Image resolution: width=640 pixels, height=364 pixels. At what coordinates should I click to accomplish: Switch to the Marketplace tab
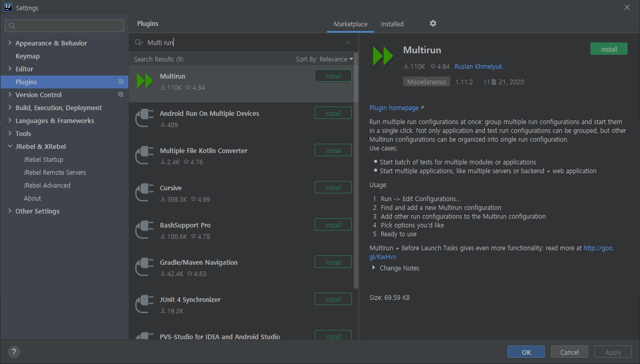click(350, 24)
